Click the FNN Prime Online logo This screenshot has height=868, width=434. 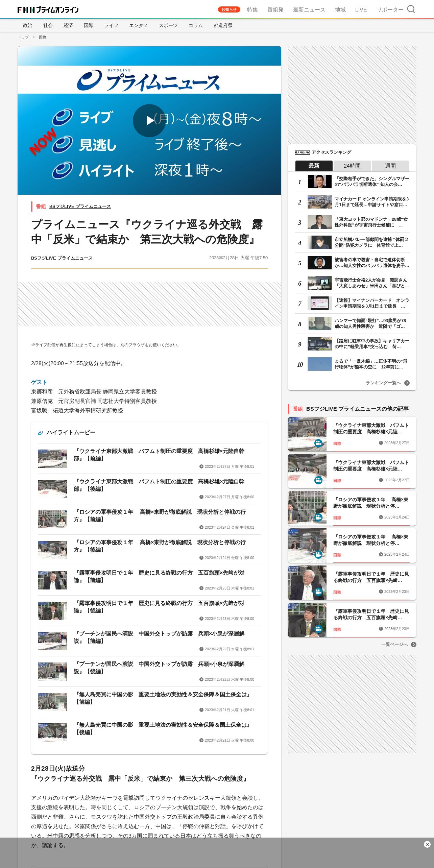[x=48, y=10]
